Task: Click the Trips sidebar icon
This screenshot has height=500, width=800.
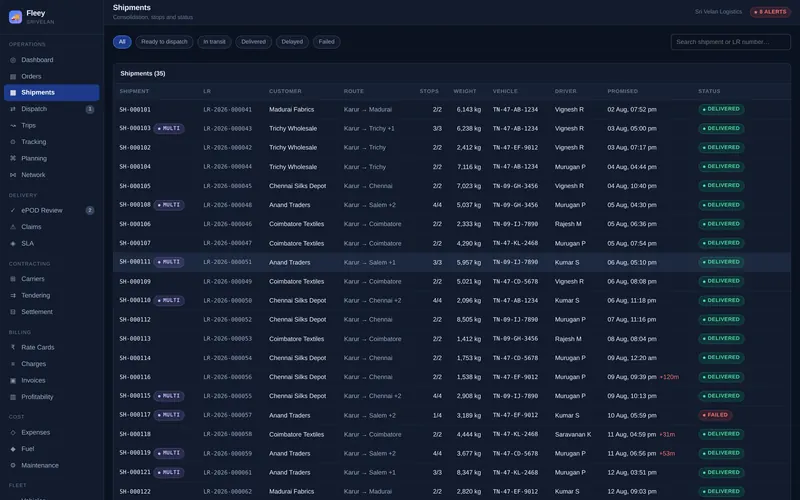Action: click(13, 126)
